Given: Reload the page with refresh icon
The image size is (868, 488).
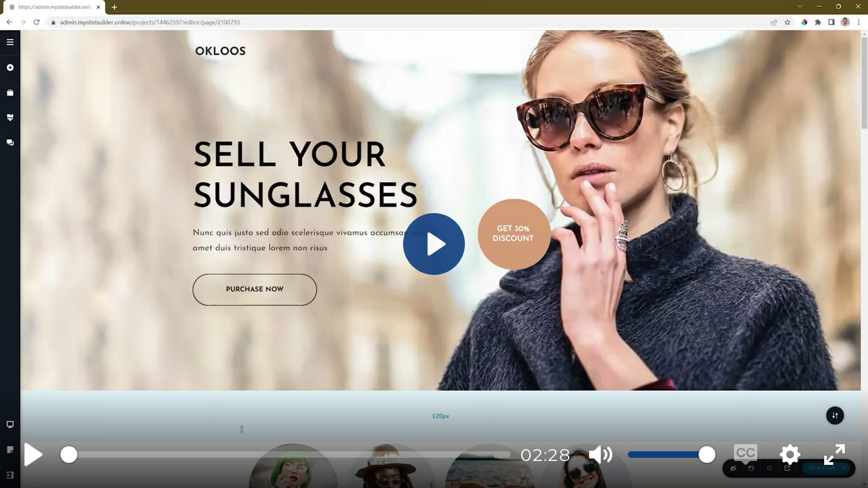Looking at the screenshot, I should [37, 22].
